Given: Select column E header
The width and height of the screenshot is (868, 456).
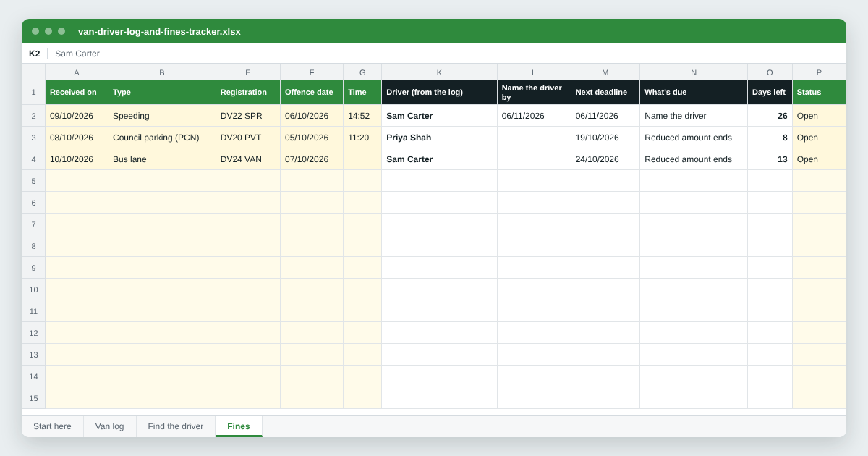Looking at the screenshot, I should coord(248,72).
